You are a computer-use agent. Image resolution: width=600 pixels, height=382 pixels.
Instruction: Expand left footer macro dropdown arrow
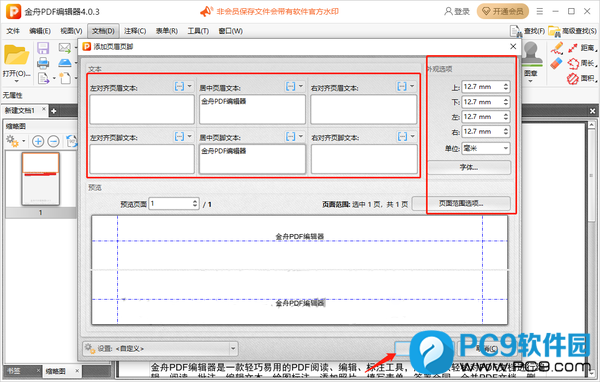(x=189, y=136)
